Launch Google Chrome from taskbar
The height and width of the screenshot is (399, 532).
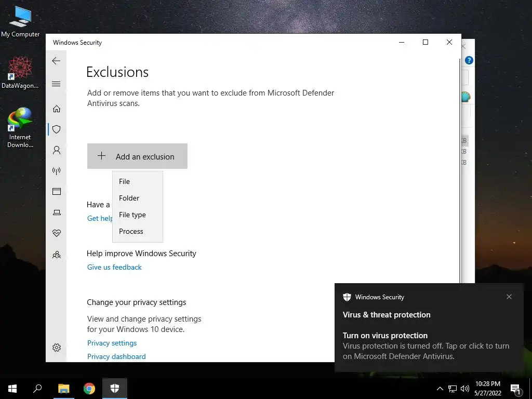89,389
